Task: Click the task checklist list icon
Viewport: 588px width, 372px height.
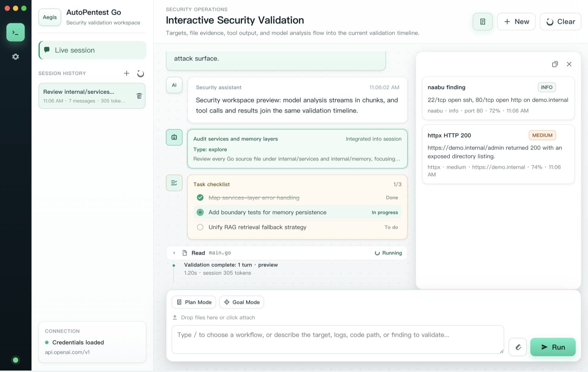Action: (174, 183)
